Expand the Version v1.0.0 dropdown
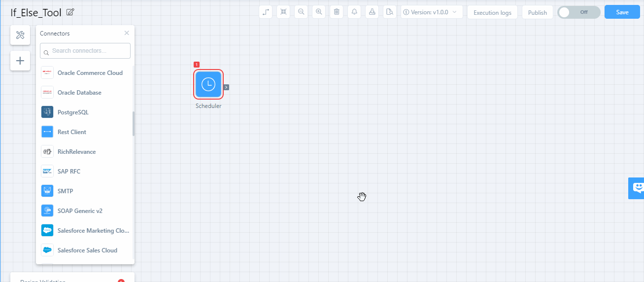Viewport: 644px width, 282px height. (x=432, y=12)
